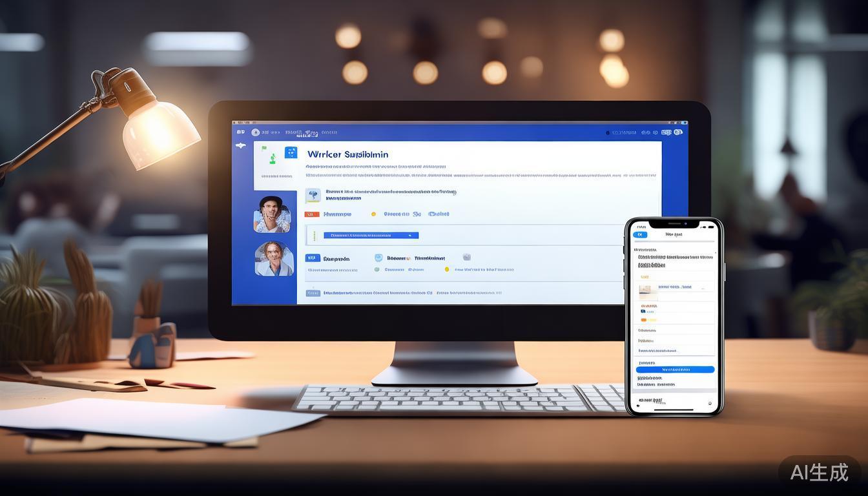Select the yellow dot option in the first row
The image size is (868, 496).
373,214
